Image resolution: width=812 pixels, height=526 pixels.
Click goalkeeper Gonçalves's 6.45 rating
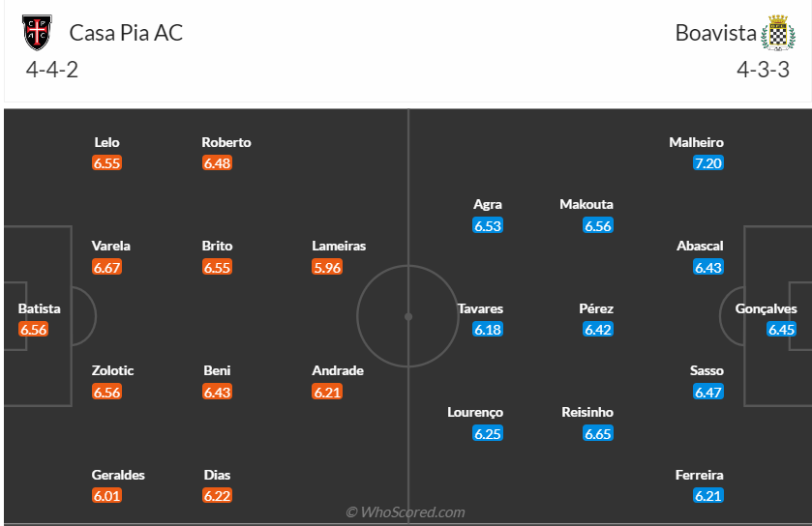pyautogui.click(x=781, y=330)
